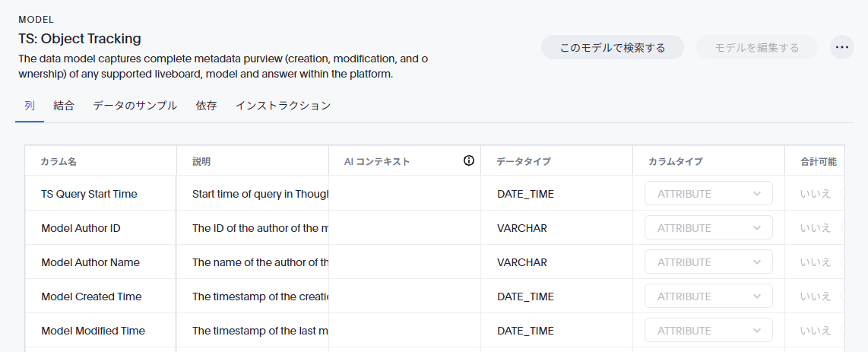Expand column type dropdown for TS Query Start Time
Screen dimensions: 868x352
708,194
